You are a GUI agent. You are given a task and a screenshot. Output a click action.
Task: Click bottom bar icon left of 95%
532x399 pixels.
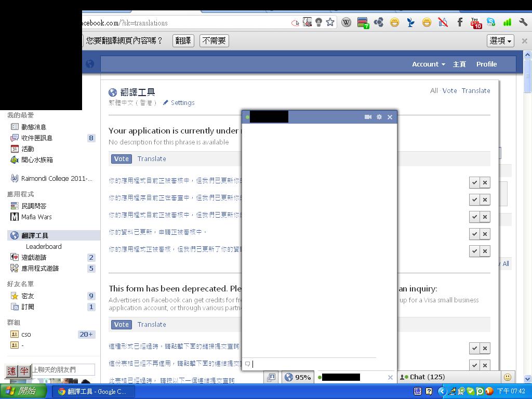coord(271,377)
